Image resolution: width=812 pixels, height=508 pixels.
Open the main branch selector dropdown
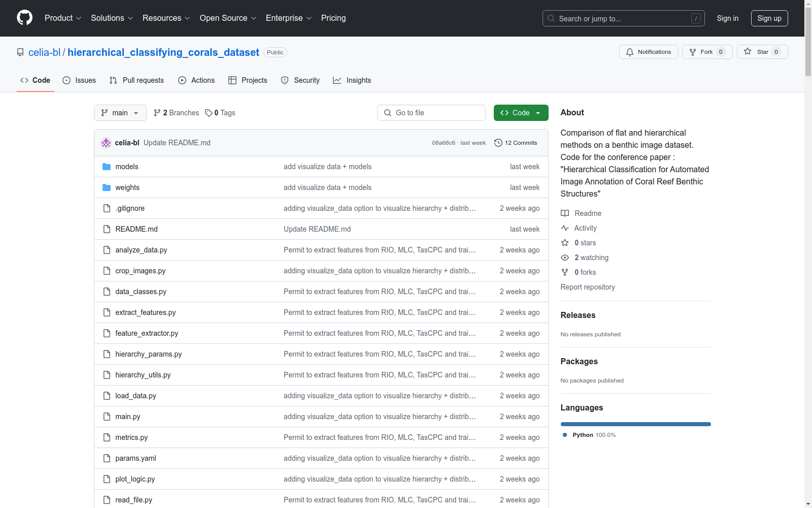(x=120, y=113)
